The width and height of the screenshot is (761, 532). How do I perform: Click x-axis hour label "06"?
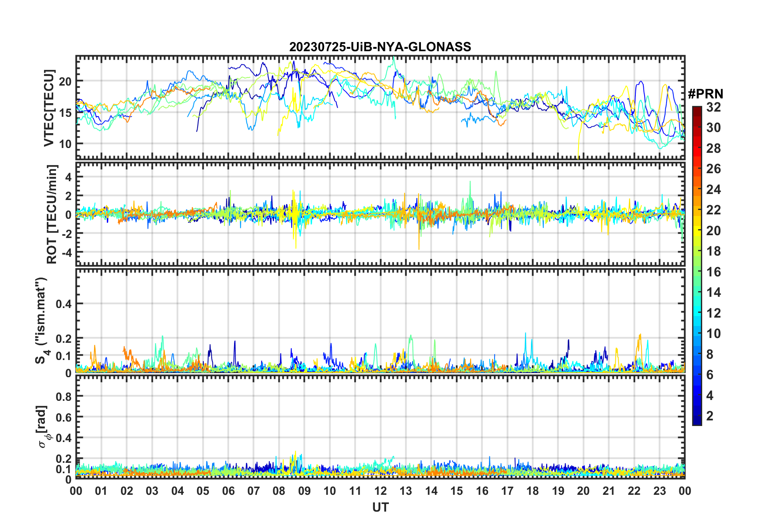[228, 491]
